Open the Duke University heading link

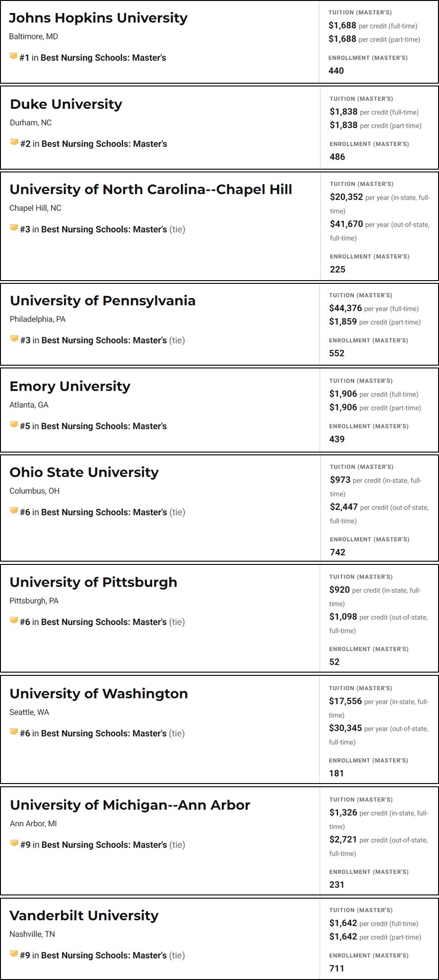66,104
